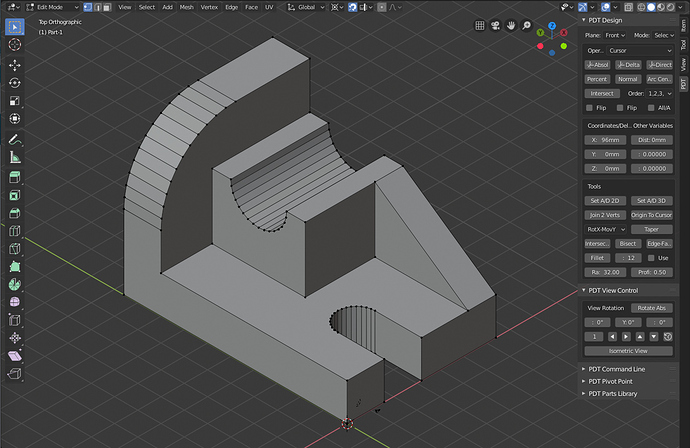Enable edge select mode

(97, 7)
